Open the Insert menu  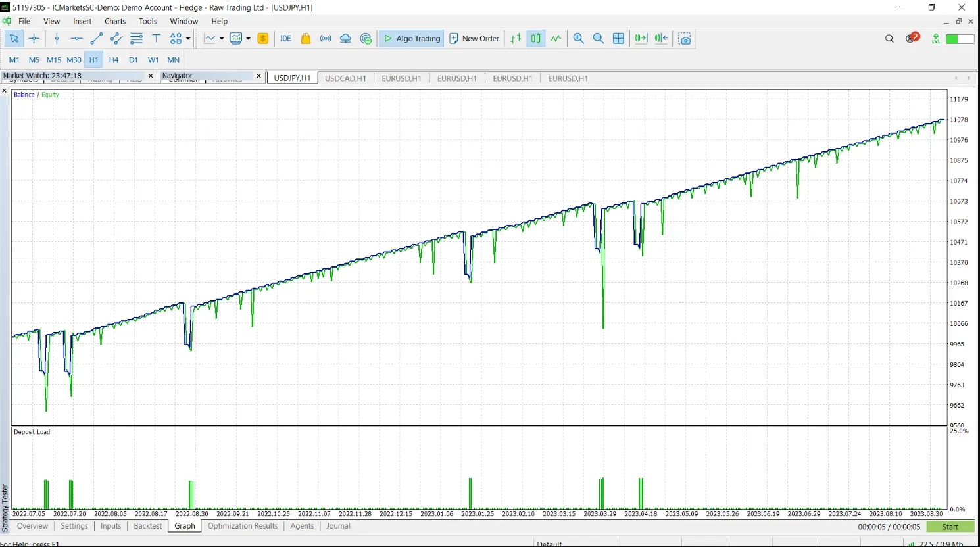(82, 21)
